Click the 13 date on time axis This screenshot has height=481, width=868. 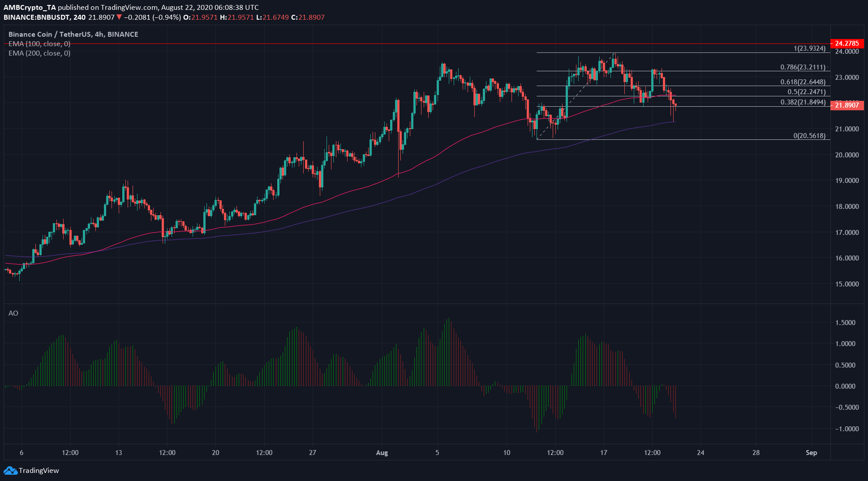[118, 452]
